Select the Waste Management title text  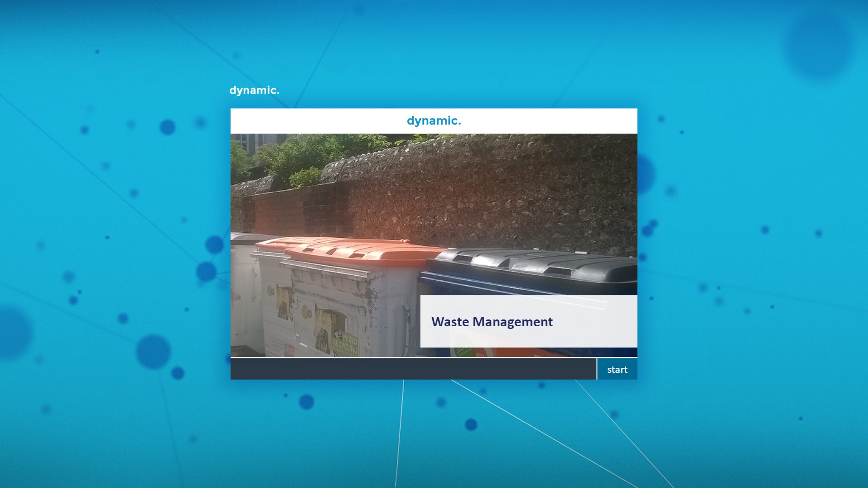click(x=491, y=322)
